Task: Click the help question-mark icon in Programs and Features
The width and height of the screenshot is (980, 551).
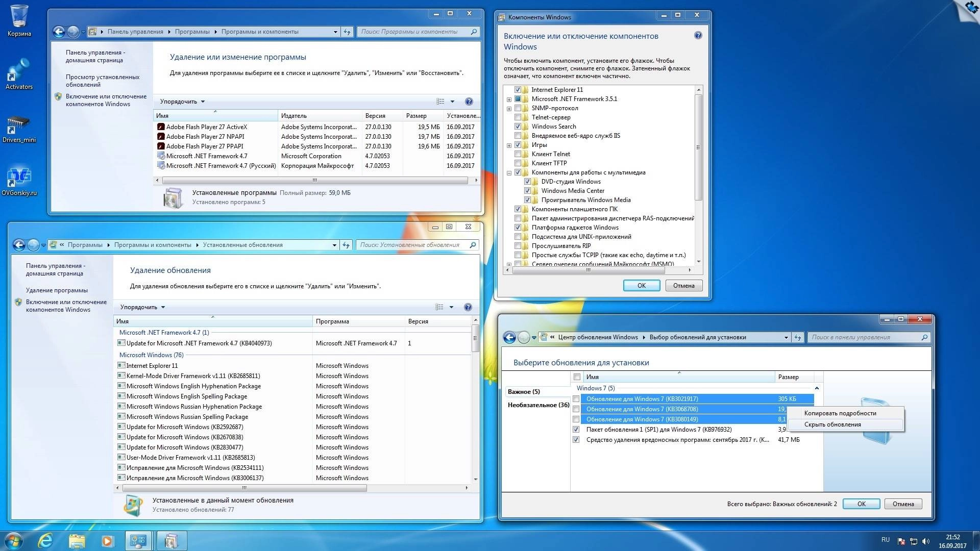Action: [x=469, y=102]
